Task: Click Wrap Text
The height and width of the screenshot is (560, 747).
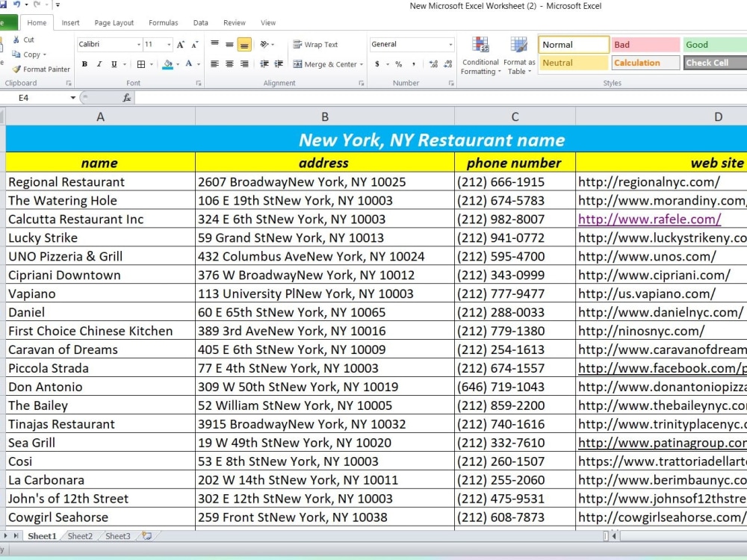Action: (315, 44)
